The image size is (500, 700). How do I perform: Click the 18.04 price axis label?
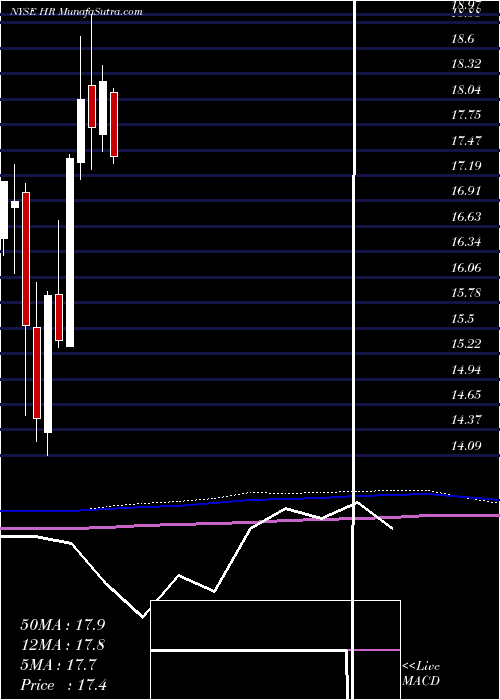(x=466, y=90)
